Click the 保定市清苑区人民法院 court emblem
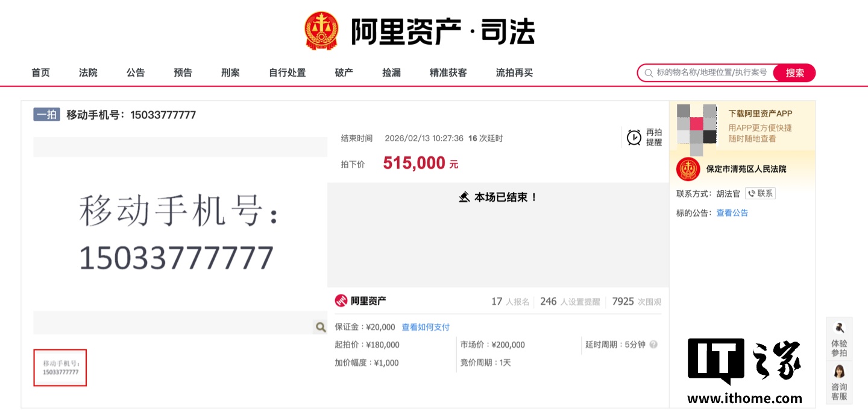The image size is (868, 417). [688, 169]
